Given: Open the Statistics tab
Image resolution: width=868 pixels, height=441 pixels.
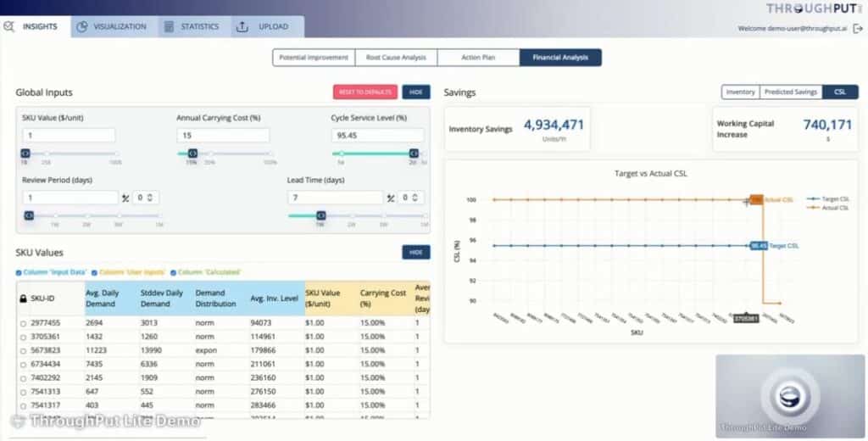Looking at the screenshot, I should coord(194,26).
